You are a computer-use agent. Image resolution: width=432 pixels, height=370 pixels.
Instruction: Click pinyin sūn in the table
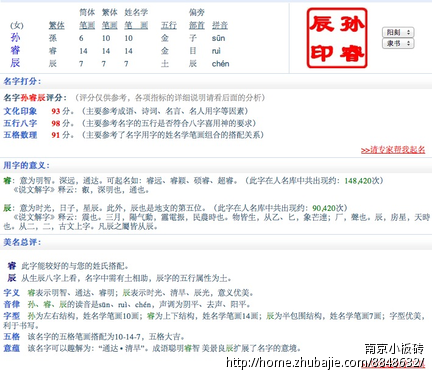[x=218, y=38]
